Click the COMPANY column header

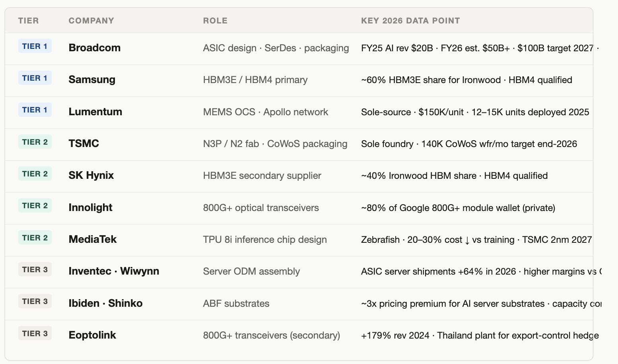91,21
